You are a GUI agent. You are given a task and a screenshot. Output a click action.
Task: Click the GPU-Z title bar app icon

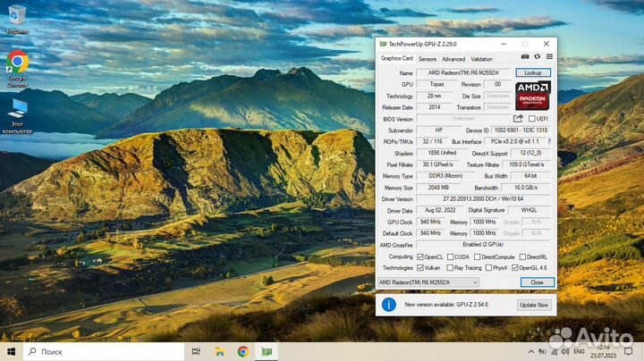pyautogui.click(x=383, y=44)
